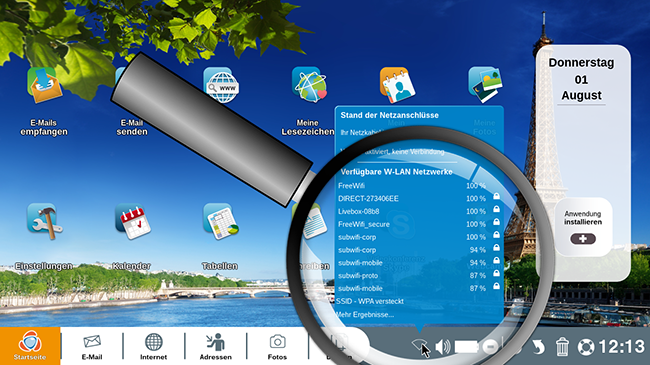Open the Meine Lesezeichen globe icon

pyautogui.click(x=309, y=85)
